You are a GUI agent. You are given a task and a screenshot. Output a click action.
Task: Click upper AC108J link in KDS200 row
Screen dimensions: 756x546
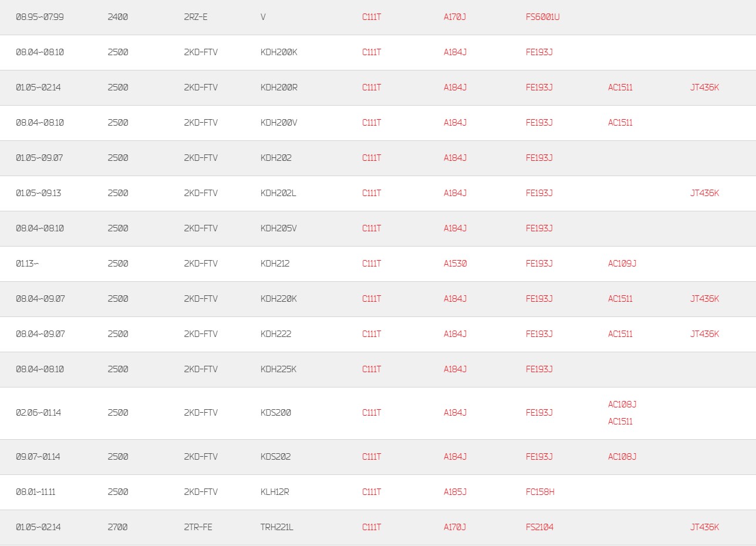(622, 405)
